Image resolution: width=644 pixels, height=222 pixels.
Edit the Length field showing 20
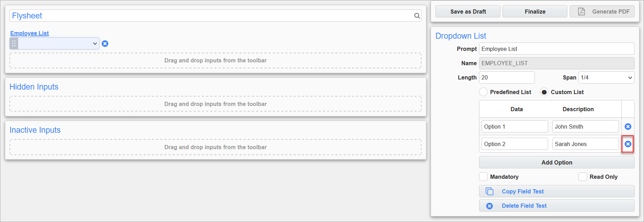(x=507, y=77)
